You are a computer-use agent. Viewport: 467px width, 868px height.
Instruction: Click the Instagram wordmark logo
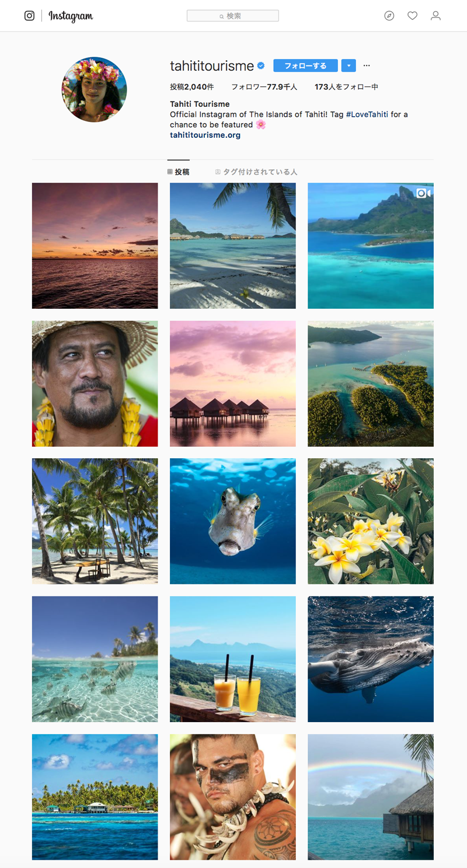tap(71, 16)
